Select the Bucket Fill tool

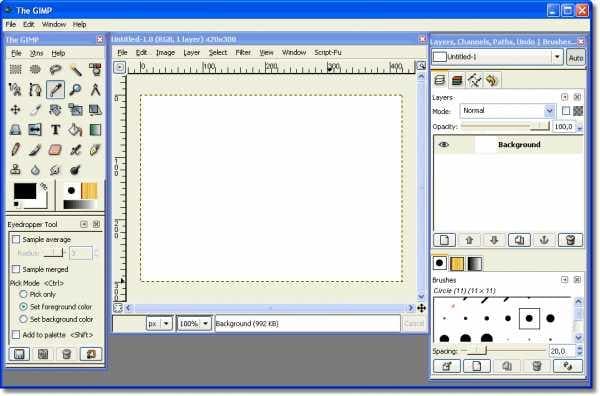(x=75, y=130)
